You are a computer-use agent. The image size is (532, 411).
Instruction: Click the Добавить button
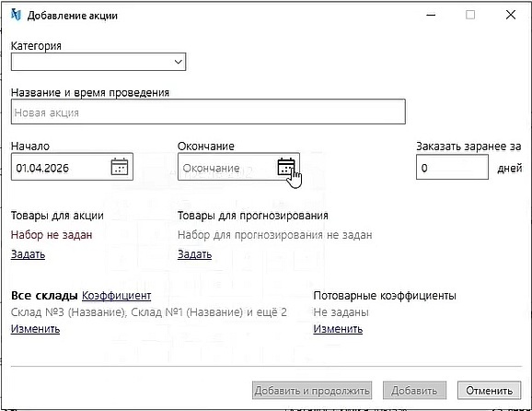(414, 391)
